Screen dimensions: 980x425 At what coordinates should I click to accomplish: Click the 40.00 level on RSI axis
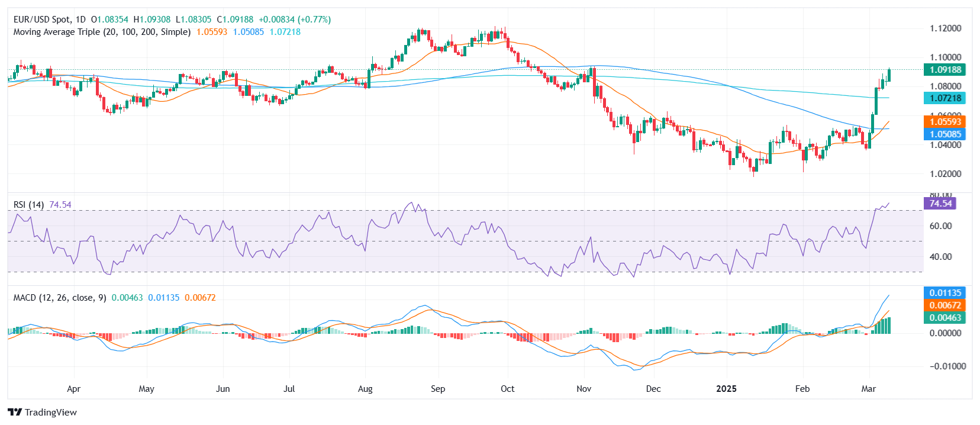click(x=940, y=257)
